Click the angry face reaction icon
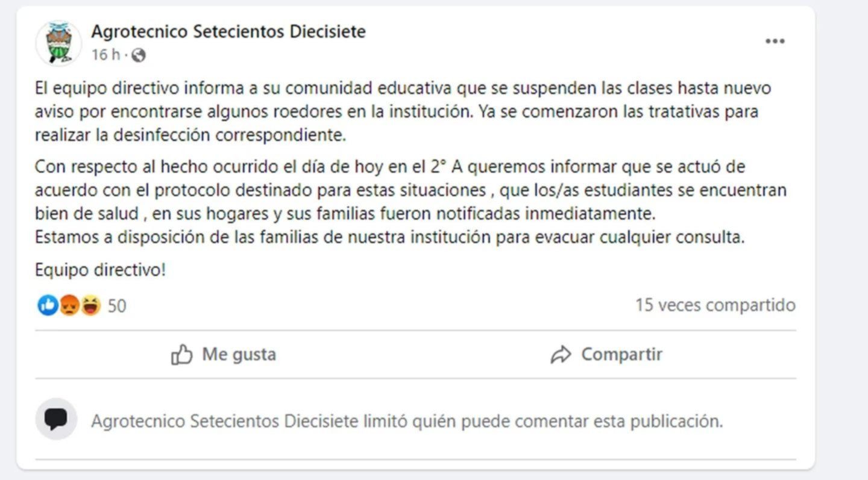This screenshot has width=868, height=480. pos(69,305)
